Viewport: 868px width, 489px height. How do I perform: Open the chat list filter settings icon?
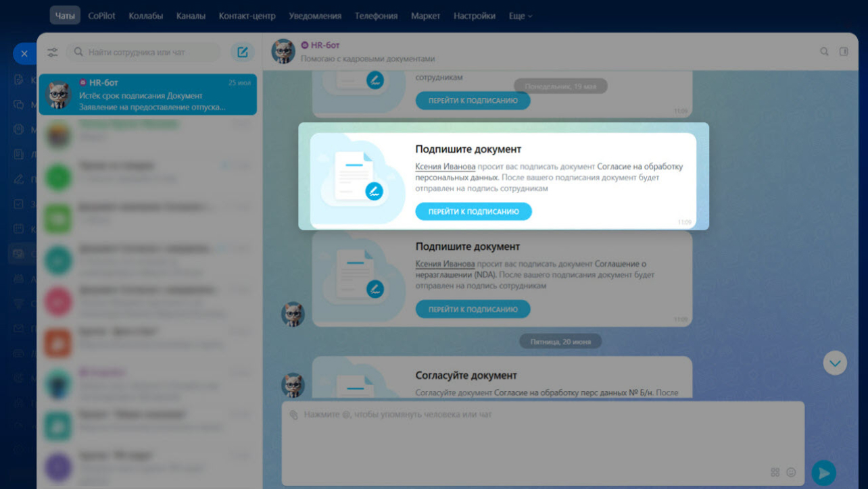click(x=53, y=52)
